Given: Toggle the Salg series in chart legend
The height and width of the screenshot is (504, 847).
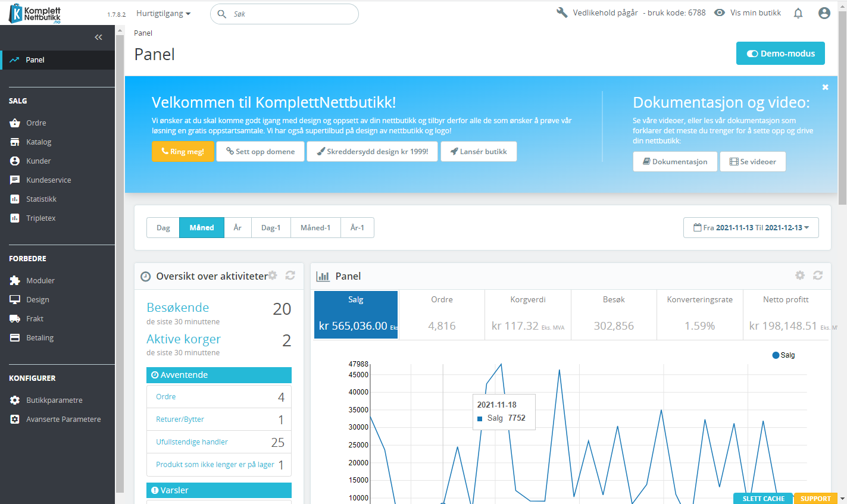Looking at the screenshot, I should 783,355.
